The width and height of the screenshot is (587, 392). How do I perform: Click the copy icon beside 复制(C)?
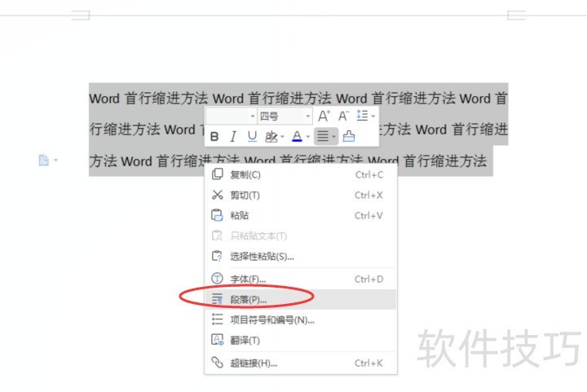pyautogui.click(x=217, y=174)
